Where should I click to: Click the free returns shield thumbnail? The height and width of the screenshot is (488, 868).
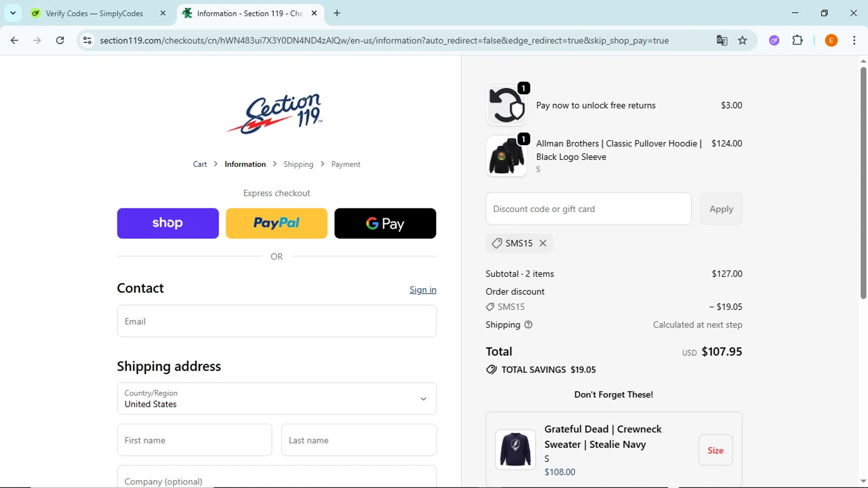[x=507, y=105]
